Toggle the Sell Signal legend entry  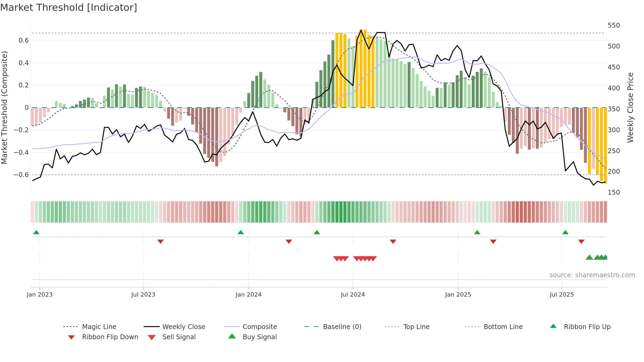[172, 337]
